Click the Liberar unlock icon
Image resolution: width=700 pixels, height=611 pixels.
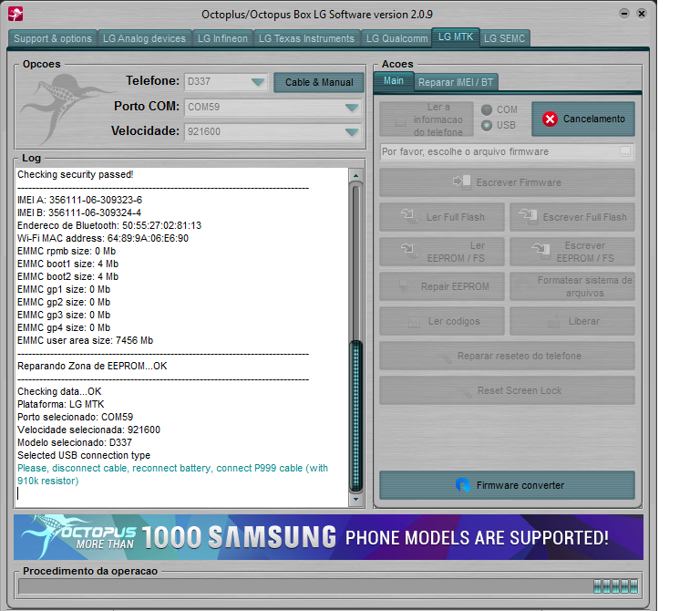coord(553,322)
